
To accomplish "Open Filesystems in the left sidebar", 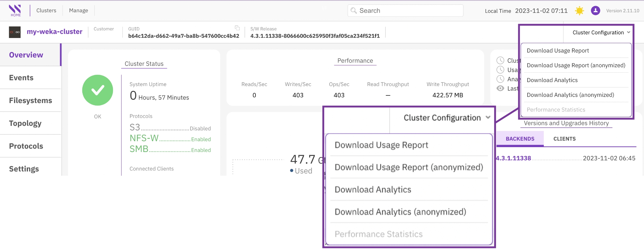I will click(x=30, y=100).
